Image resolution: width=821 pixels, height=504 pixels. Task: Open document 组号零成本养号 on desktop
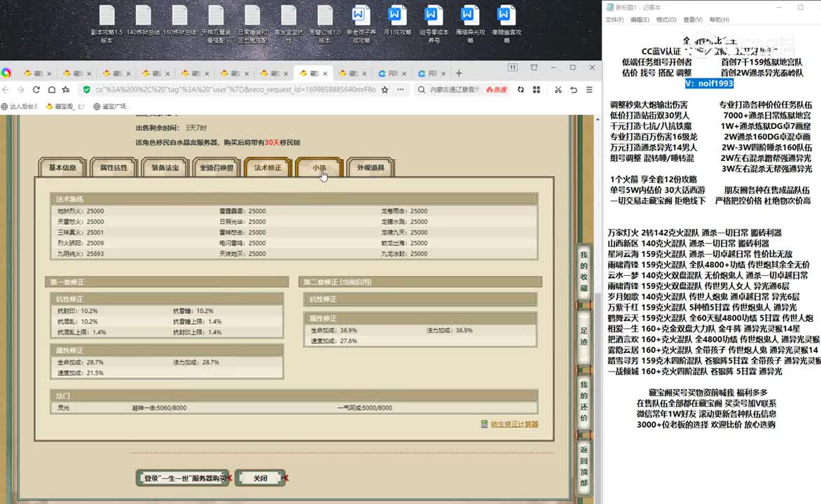point(434,24)
